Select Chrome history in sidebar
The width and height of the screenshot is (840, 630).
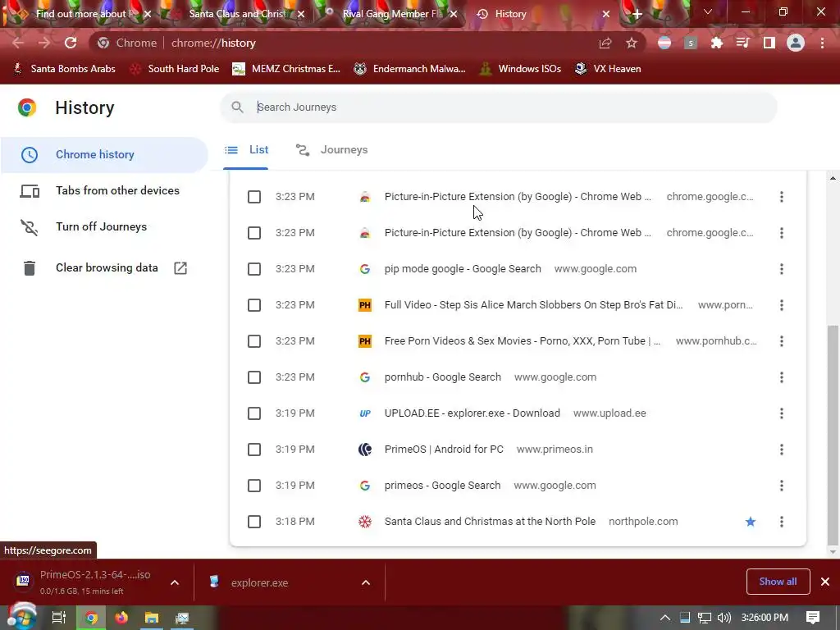click(x=104, y=155)
